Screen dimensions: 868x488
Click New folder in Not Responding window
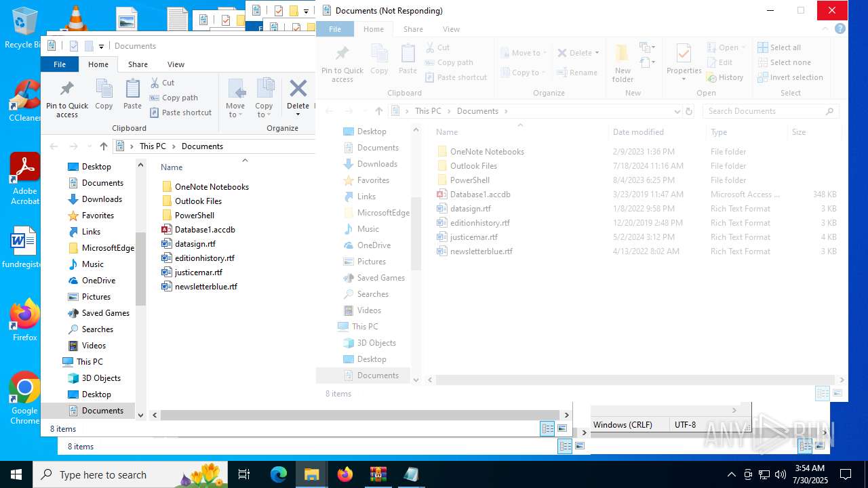pos(623,63)
